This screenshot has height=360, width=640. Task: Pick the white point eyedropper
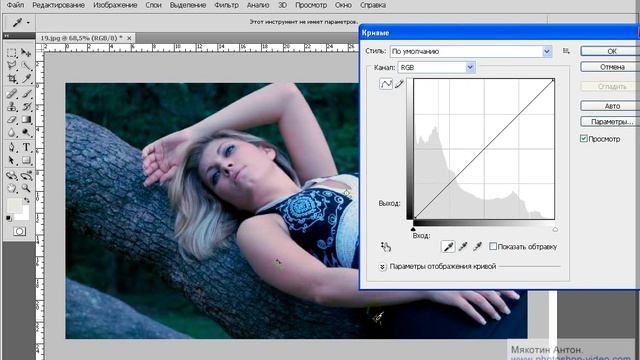[x=478, y=247]
